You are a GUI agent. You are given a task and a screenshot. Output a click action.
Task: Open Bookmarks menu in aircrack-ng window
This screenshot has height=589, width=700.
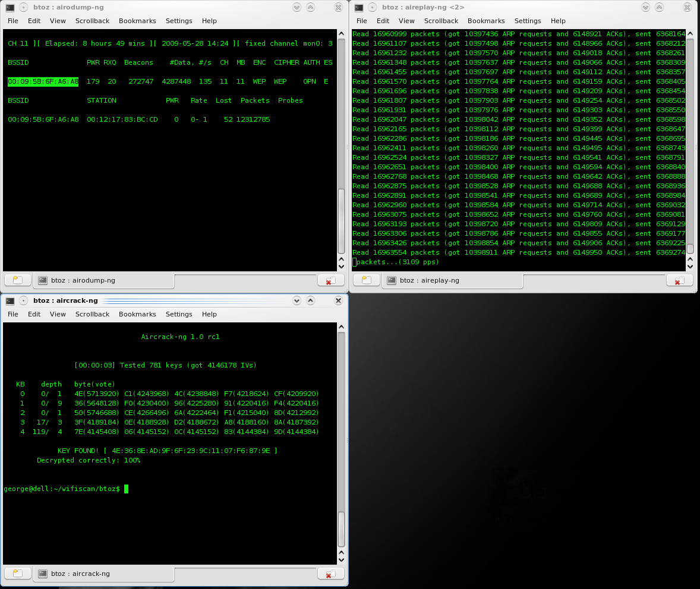[137, 314]
